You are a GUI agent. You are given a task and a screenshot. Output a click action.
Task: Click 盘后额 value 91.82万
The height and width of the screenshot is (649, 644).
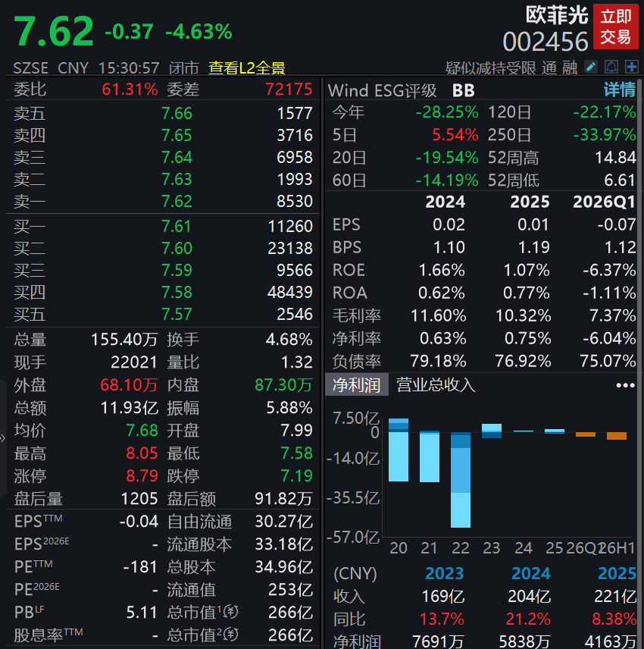pyautogui.click(x=283, y=499)
